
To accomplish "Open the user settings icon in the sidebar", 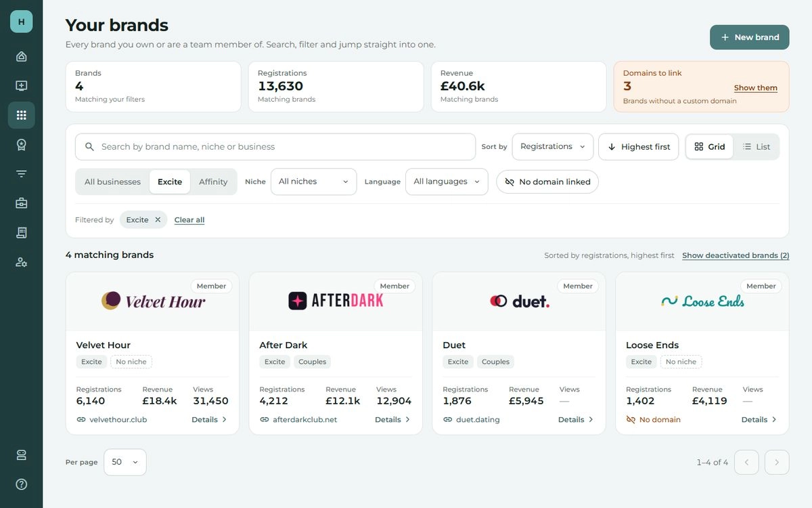I will pos(21,262).
